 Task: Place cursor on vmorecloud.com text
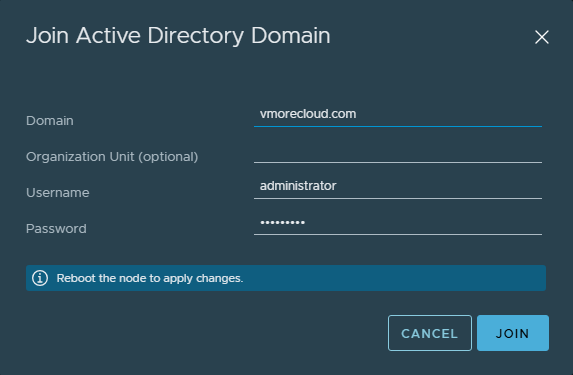point(308,114)
